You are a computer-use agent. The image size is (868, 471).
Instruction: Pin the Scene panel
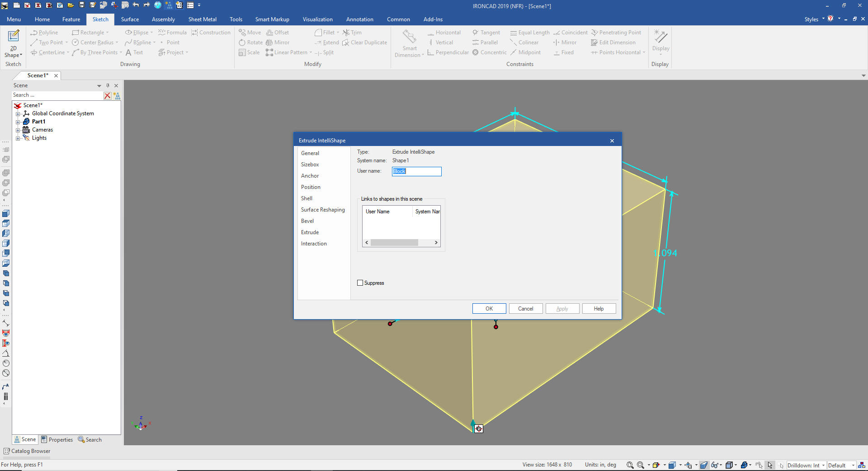click(108, 86)
